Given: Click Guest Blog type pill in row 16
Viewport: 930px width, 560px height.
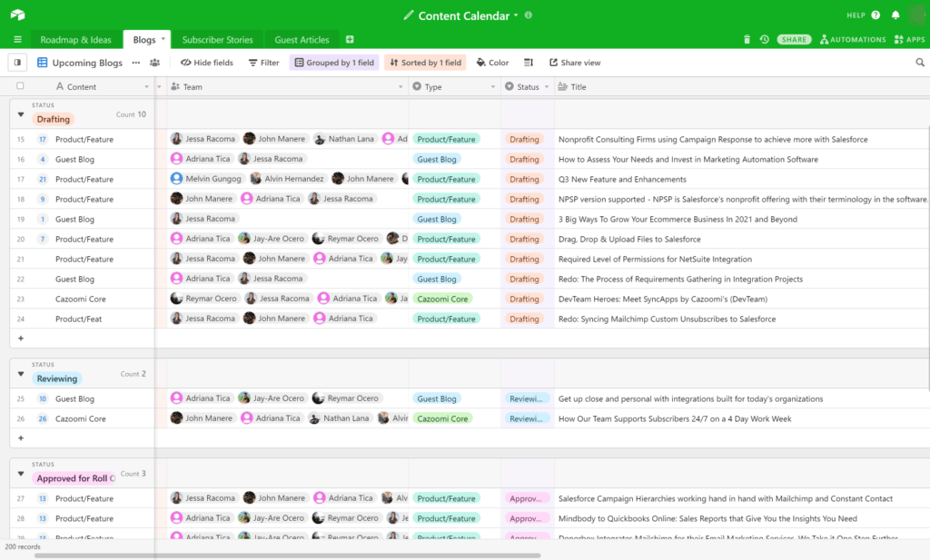Looking at the screenshot, I should click(437, 160).
